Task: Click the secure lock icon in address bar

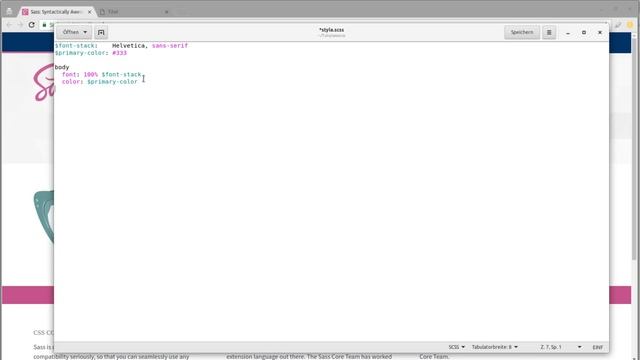Action: pos(44,25)
